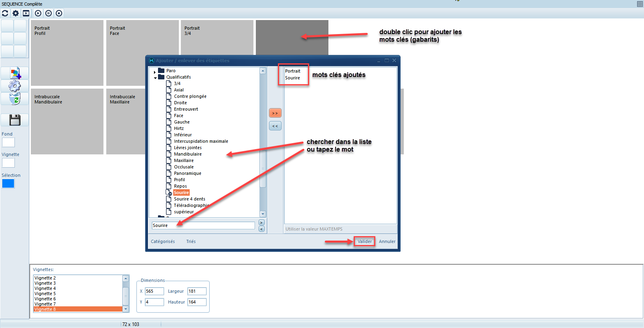This screenshot has height=328, width=644.
Task: Click the Sourire search text field
Action: [203, 225]
